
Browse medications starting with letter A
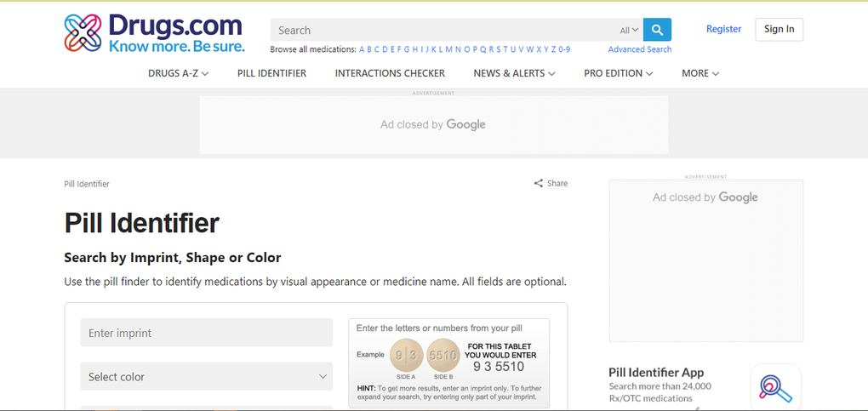362,49
